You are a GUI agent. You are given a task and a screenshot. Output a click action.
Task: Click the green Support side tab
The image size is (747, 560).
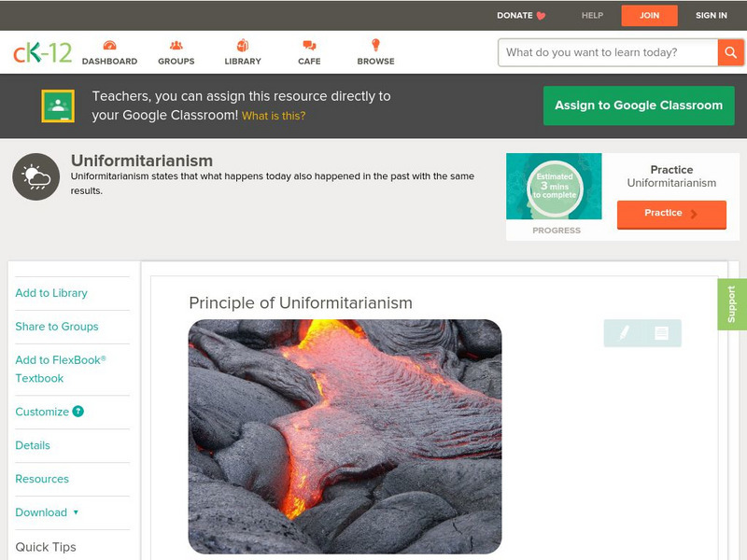point(732,304)
